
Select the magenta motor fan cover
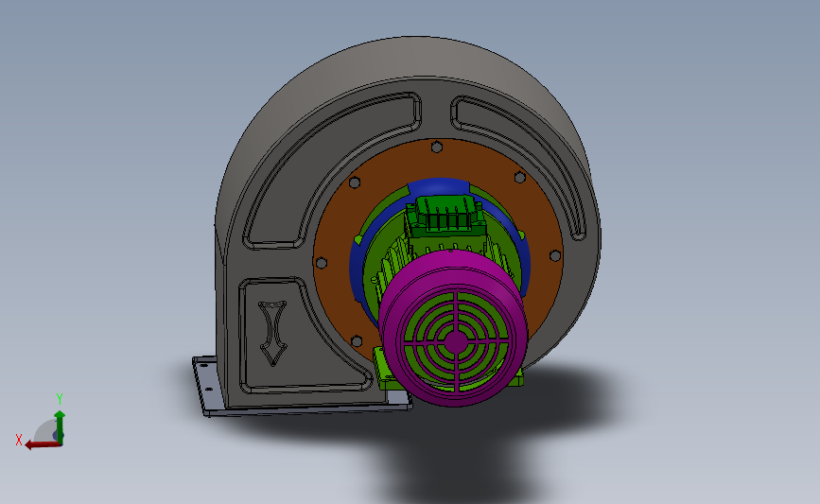tap(453, 328)
